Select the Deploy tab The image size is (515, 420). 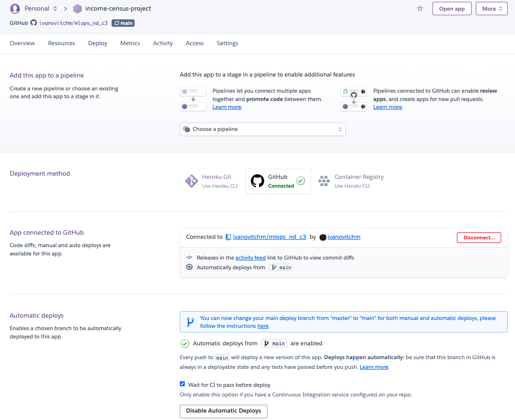click(x=98, y=43)
